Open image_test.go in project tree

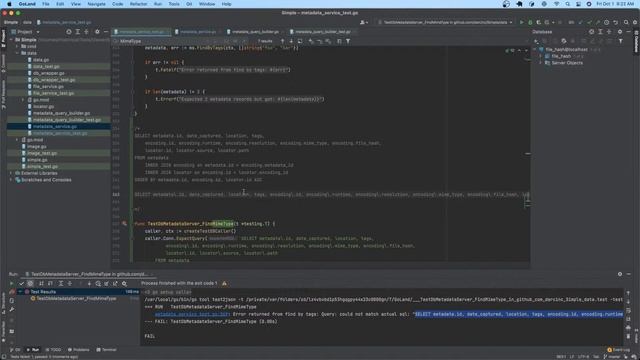[42, 153]
